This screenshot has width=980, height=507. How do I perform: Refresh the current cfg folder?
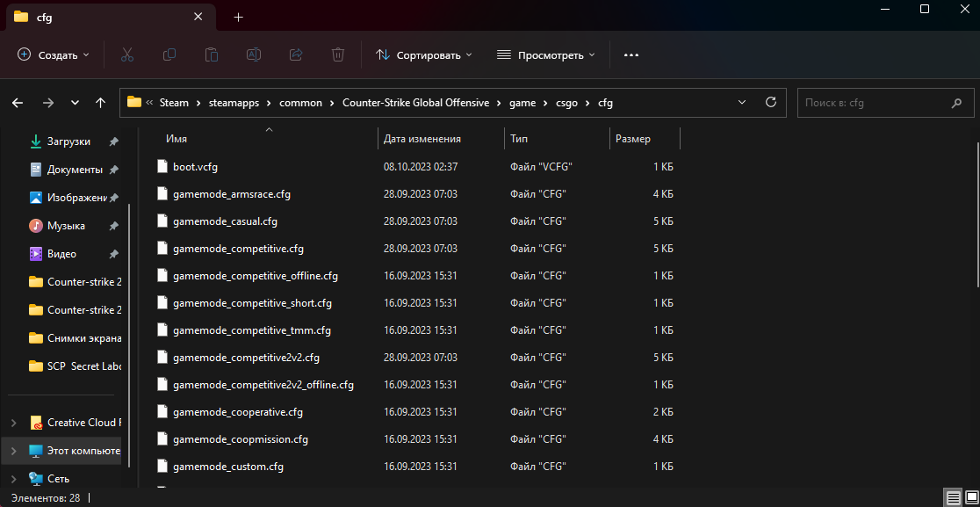[771, 102]
